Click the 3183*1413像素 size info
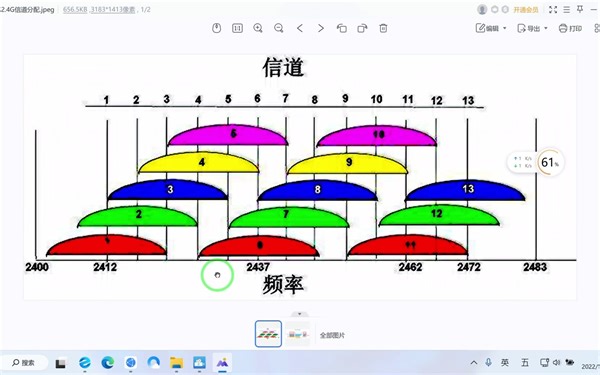 click(x=113, y=10)
